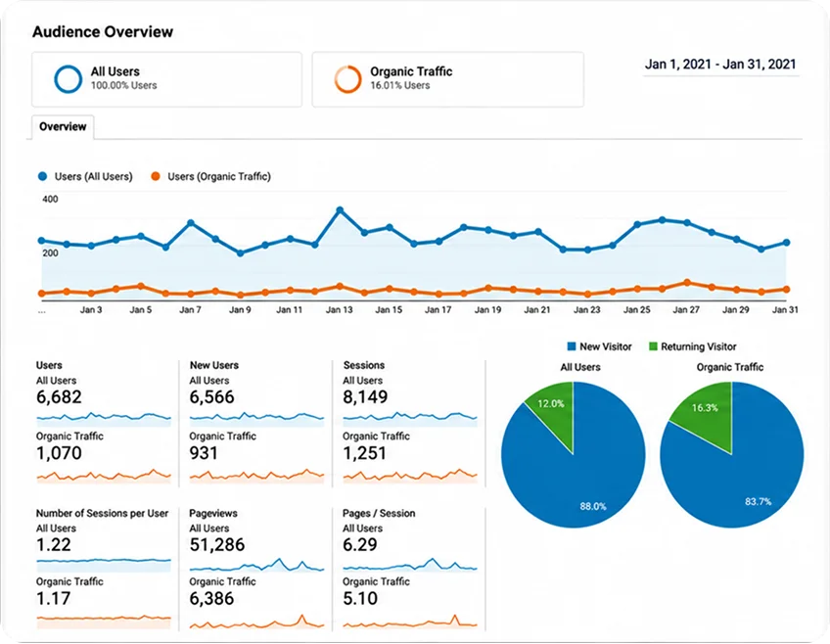Viewport: 830px width, 644px height.
Task: Click the Users (All Users) legend label
Action: point(94,176)
